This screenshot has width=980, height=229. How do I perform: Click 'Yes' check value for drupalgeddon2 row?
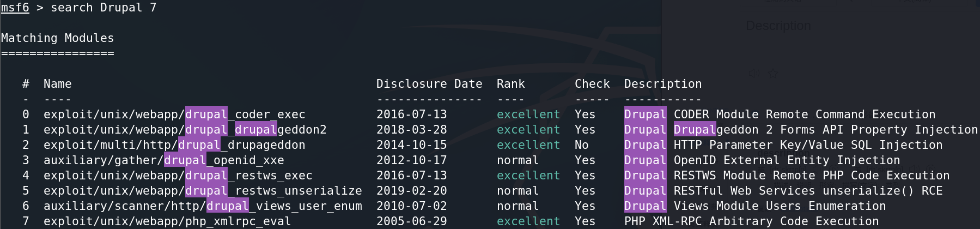pyautogui.click(x=585, y=130)
